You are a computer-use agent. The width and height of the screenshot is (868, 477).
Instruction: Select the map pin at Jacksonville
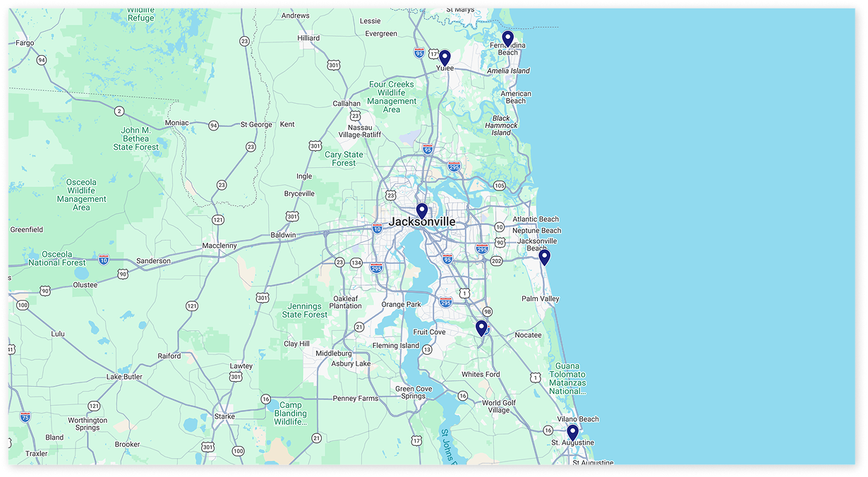tap(421, 210)
